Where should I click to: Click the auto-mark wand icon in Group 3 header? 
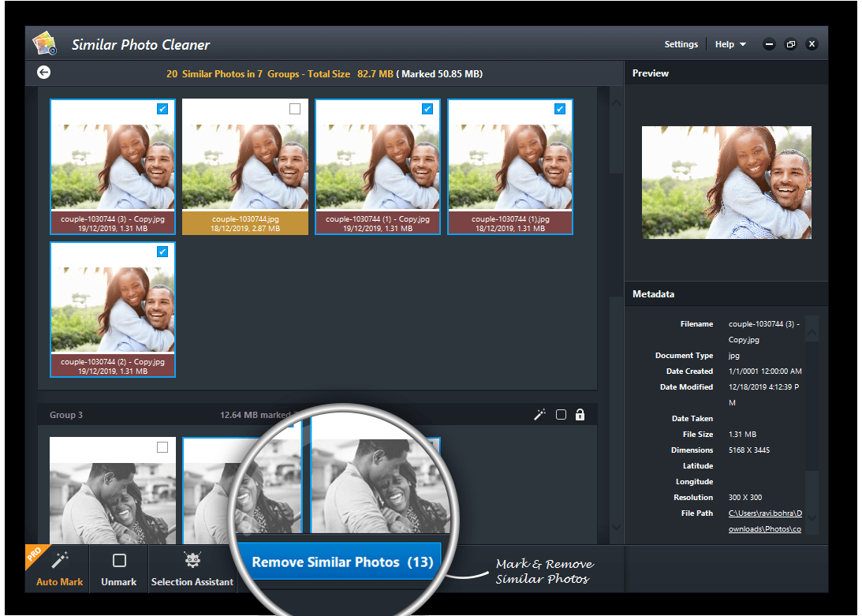click(539, 414)
